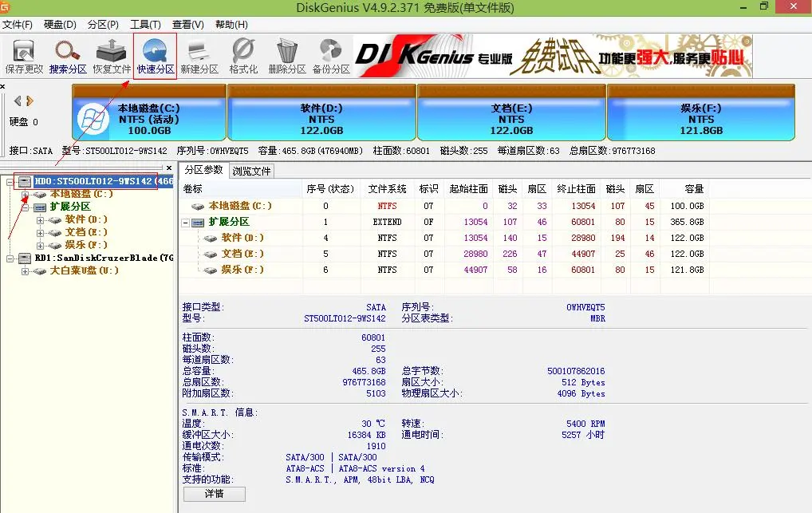The height and width of the screenshot is (513, 812).
Task: Expand the 软件 (D:) tree node
Action: 41,220
